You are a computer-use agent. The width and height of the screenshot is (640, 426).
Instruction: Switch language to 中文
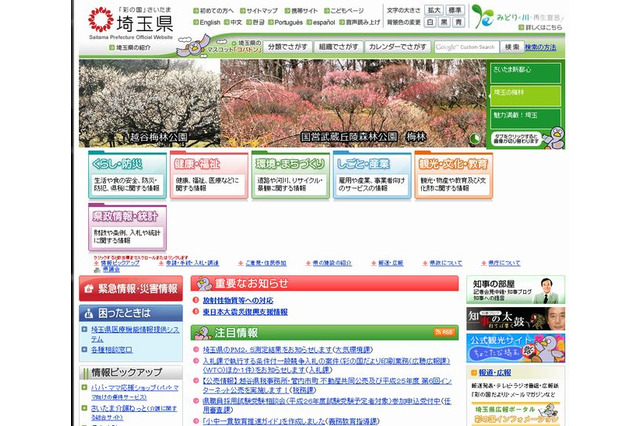pyautogui.click(x=233, y=22)
